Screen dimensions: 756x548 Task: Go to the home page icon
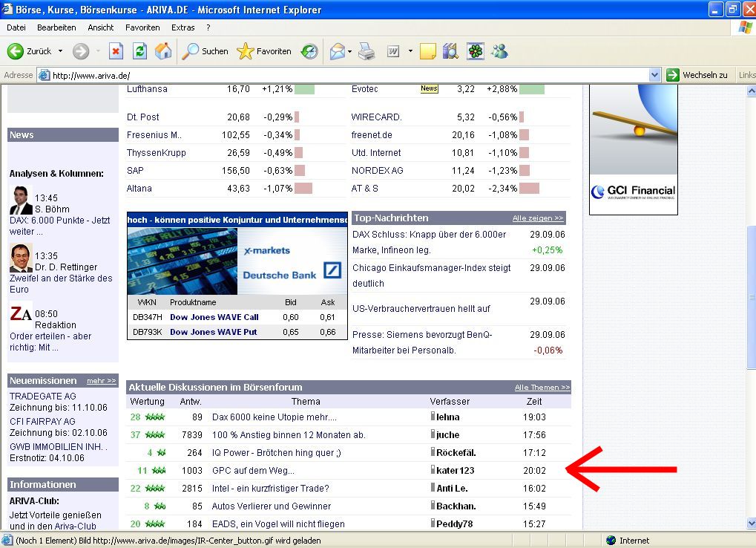pyautogui.click(x=163, y=51)
